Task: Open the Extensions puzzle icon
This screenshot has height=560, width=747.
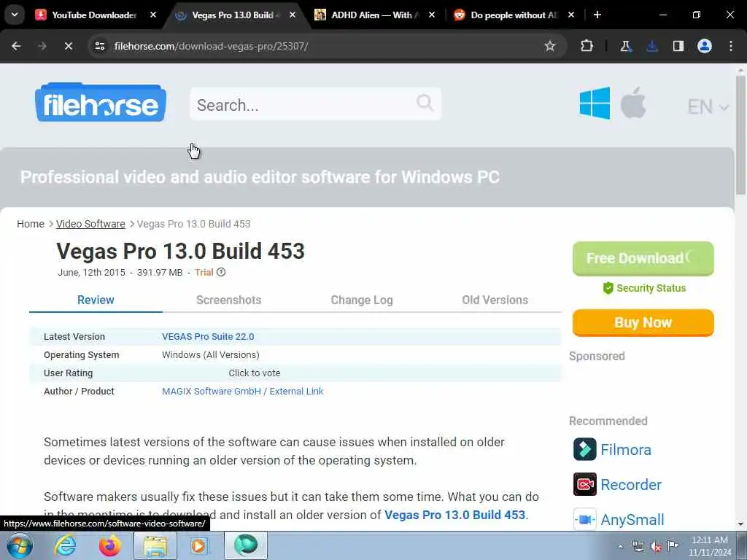Action: coord(587,46)
